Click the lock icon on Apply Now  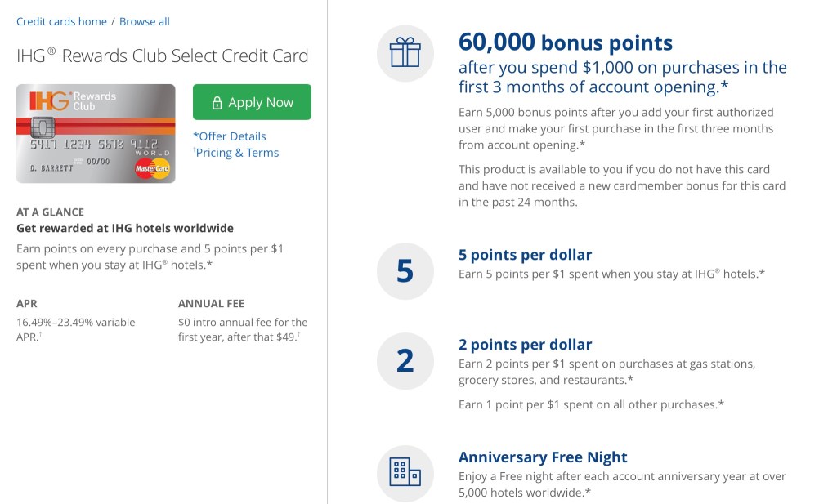tap(217, 103)
